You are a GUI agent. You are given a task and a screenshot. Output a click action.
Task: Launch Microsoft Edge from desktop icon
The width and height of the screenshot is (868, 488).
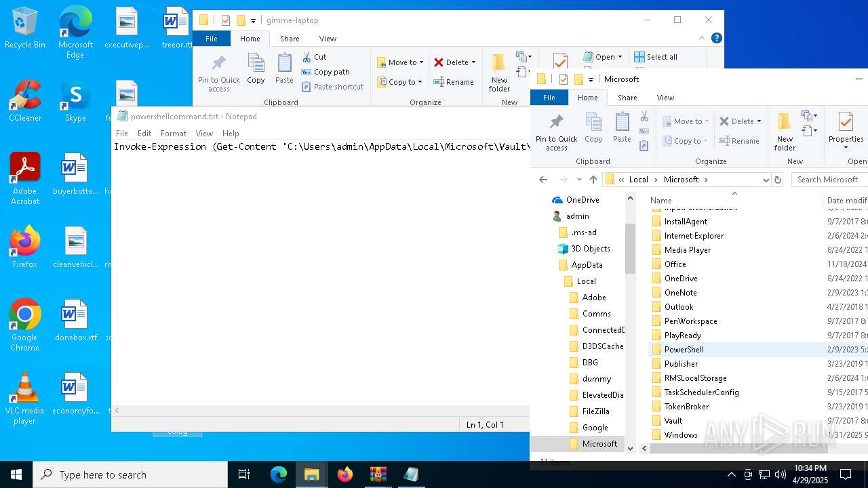coord(75,33)
